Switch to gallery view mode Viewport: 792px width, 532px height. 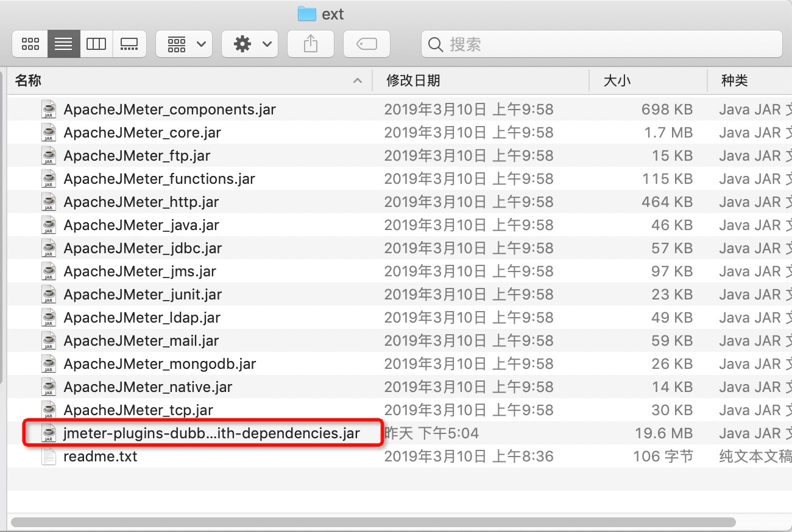pos(129,44)
